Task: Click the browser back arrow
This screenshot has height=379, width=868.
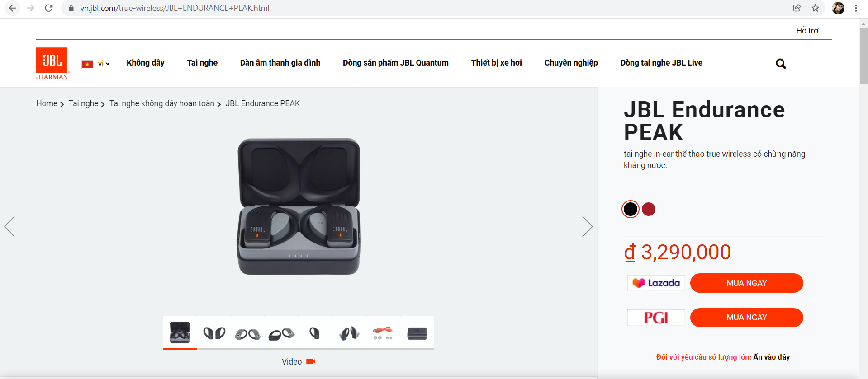Action: coord(13,8)
